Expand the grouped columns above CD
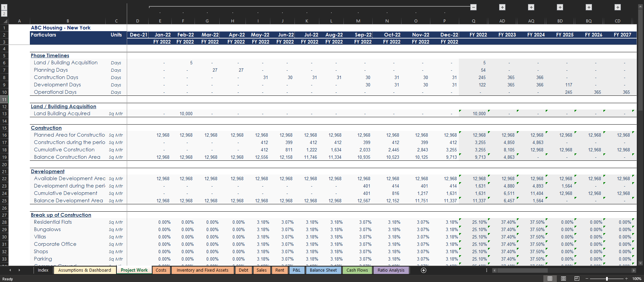The width and height of the screenshot is (644, 282). tap(618, 7)
